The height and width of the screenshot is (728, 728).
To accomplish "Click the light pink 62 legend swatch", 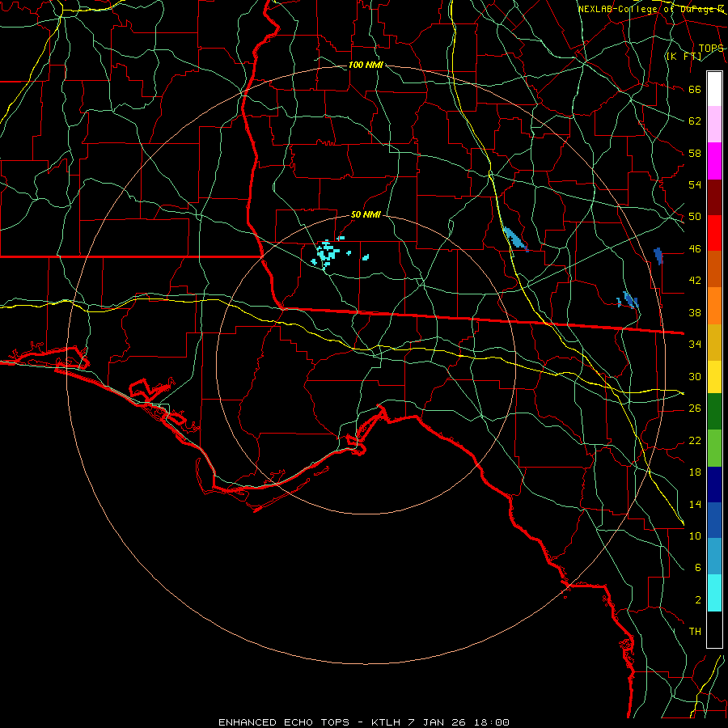I will [x=714, y=124].
